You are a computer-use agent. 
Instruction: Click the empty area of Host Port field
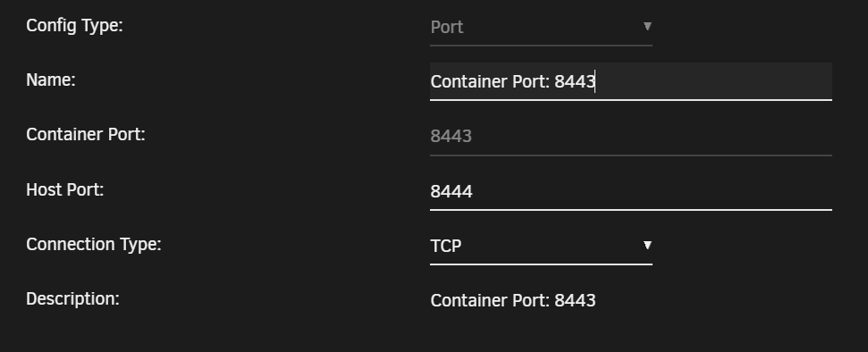click(653, 191)
